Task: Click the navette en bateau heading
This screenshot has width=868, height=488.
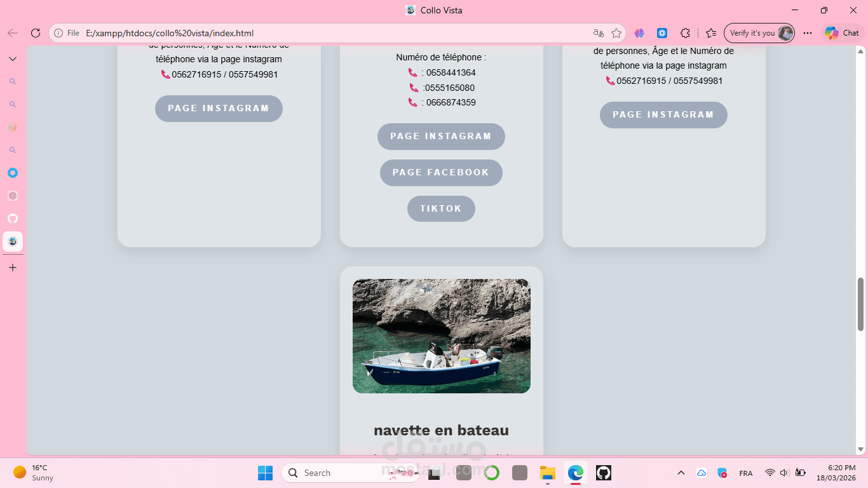Action: [x=441, y=430]
